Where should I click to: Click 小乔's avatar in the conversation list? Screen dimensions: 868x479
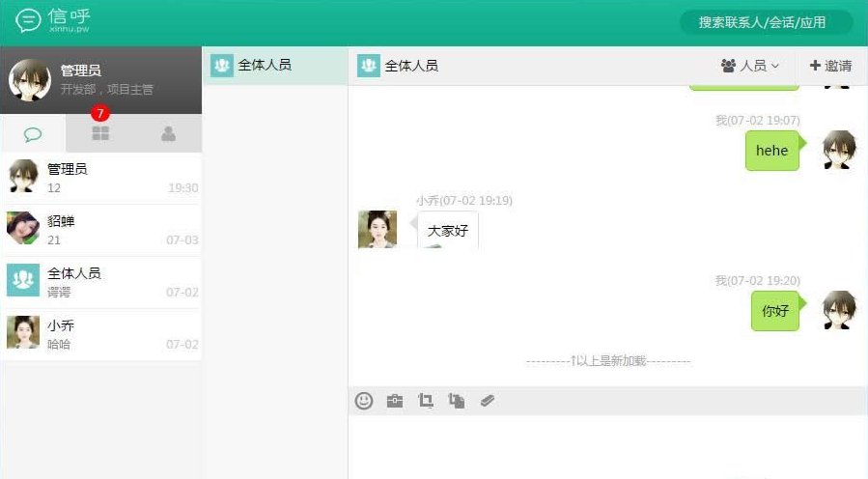tap(23, 331)
